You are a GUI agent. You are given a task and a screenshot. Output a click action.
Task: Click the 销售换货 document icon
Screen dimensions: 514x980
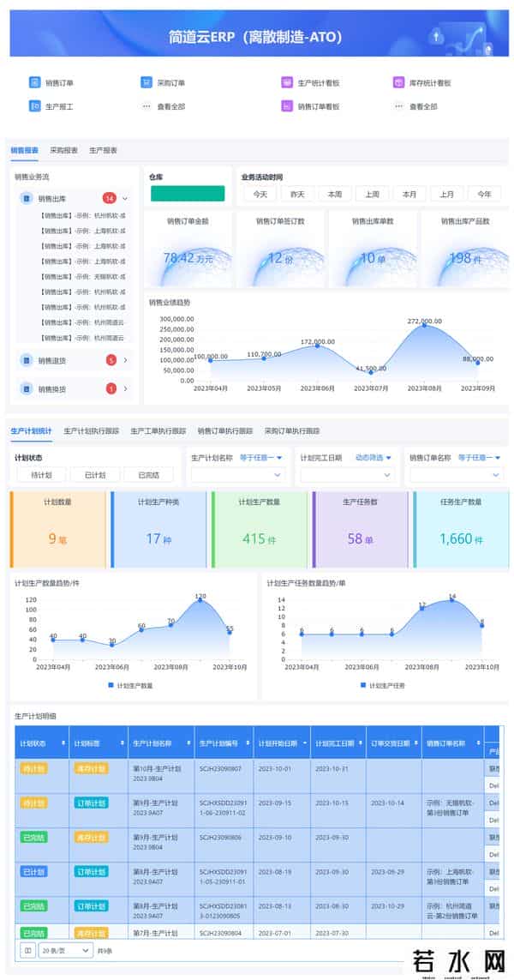pos(27,388)
